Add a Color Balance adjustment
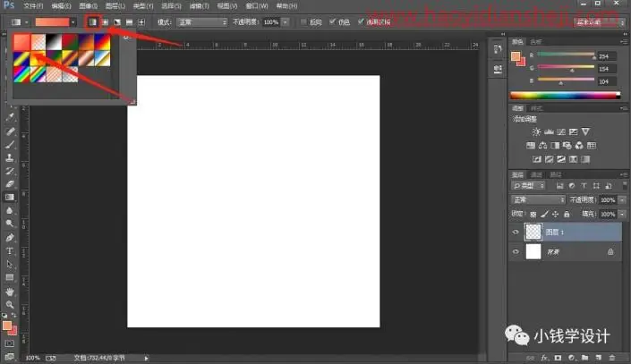The width and height of the screenshot is (631, 364). pos(543,145)
